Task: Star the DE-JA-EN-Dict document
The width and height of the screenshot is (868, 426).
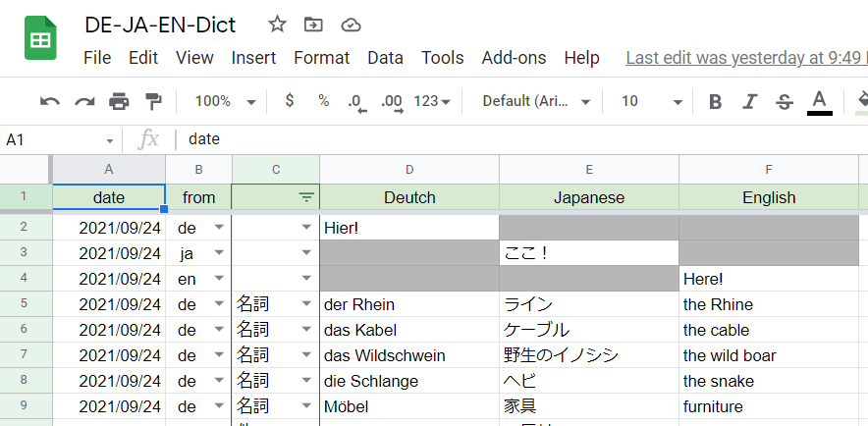Action: click(x=277, y=25)
